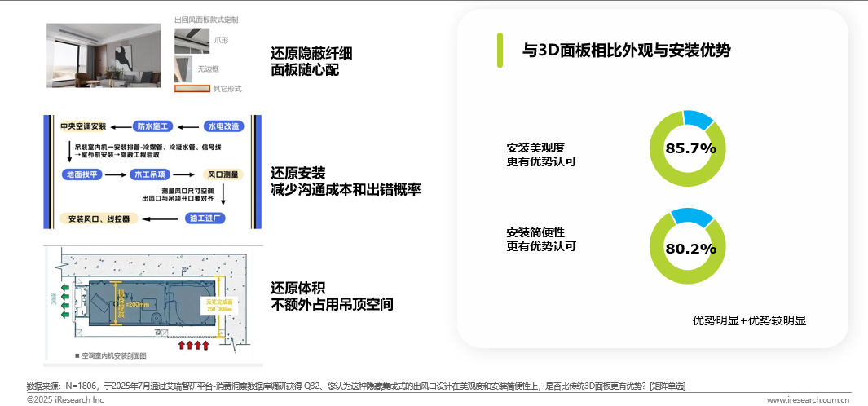
Task: Click the 80.2% donut chart
Action: (688, 246)
